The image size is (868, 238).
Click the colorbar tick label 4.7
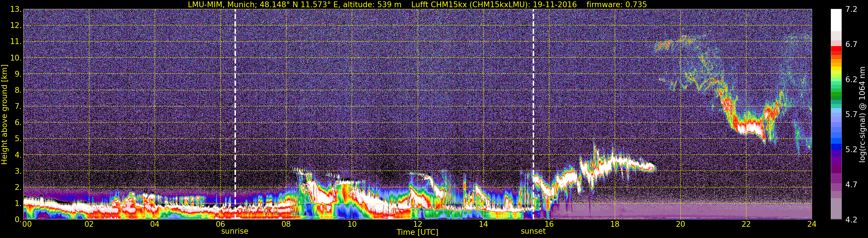point(851,184)
